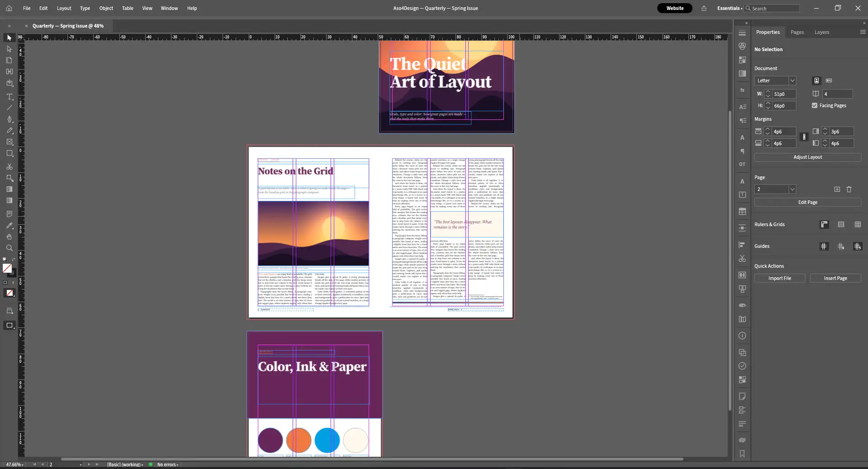Image resolution: width=868 pixels, height=469 pixels.
Task: Toggle Show Baseline Grid
Action: (841, 224)
